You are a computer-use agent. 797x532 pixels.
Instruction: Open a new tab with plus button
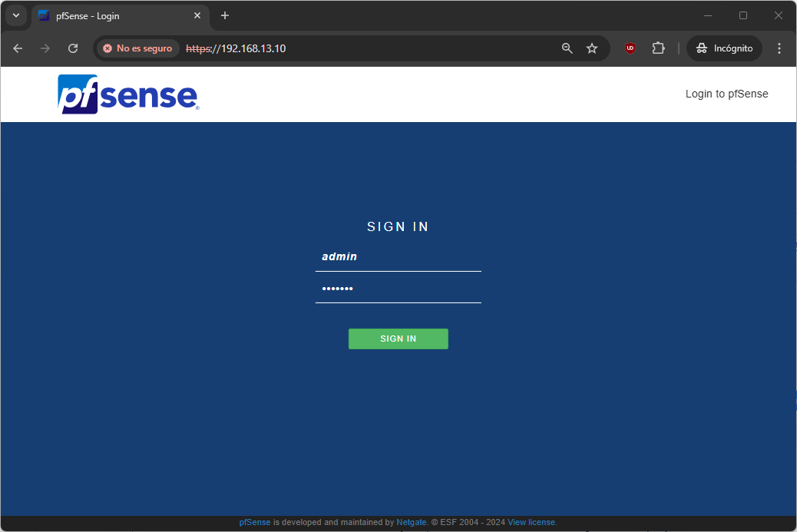pos(225,15)
